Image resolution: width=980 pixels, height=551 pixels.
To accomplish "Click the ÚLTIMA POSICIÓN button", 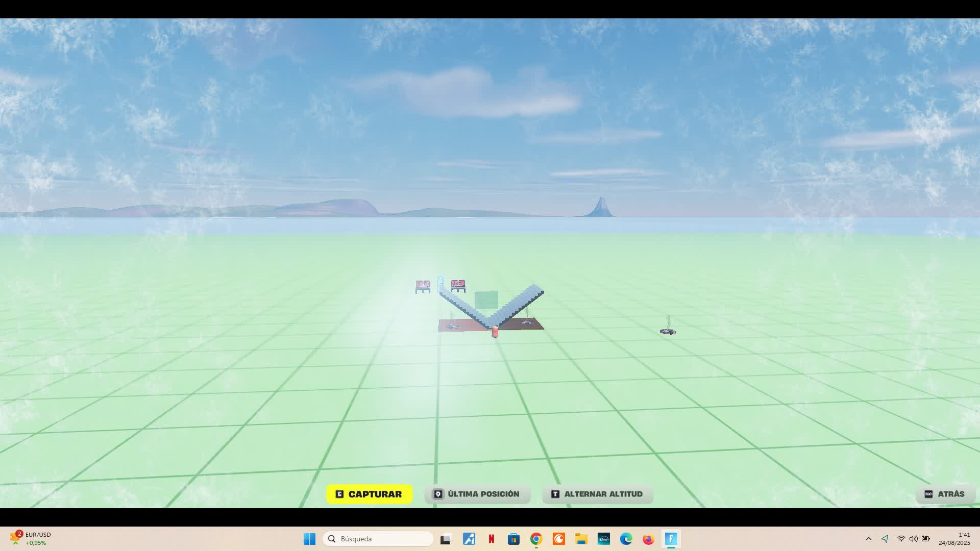I will click(x=477, y=494).
